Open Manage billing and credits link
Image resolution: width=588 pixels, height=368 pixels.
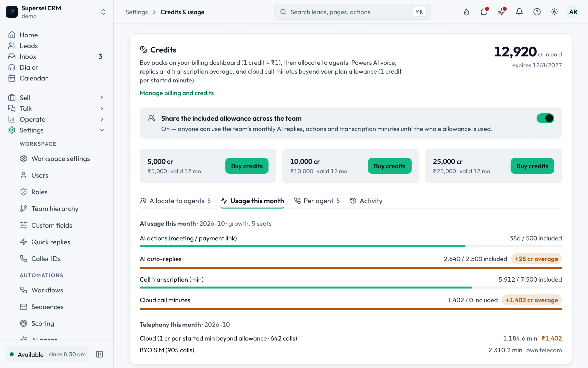[x=177, y=93]
